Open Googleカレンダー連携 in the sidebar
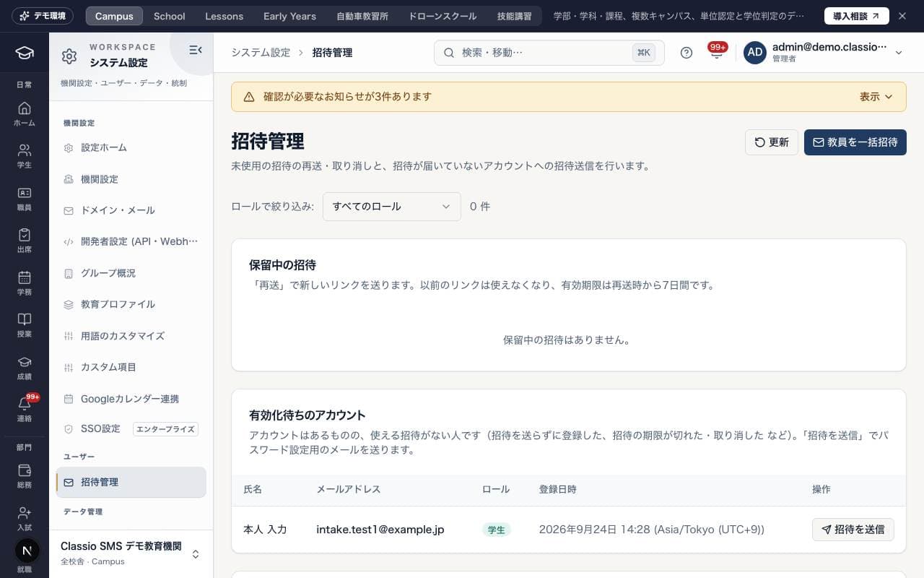The width and height of the screenshot is (924, 578). (x=131, y=399)
